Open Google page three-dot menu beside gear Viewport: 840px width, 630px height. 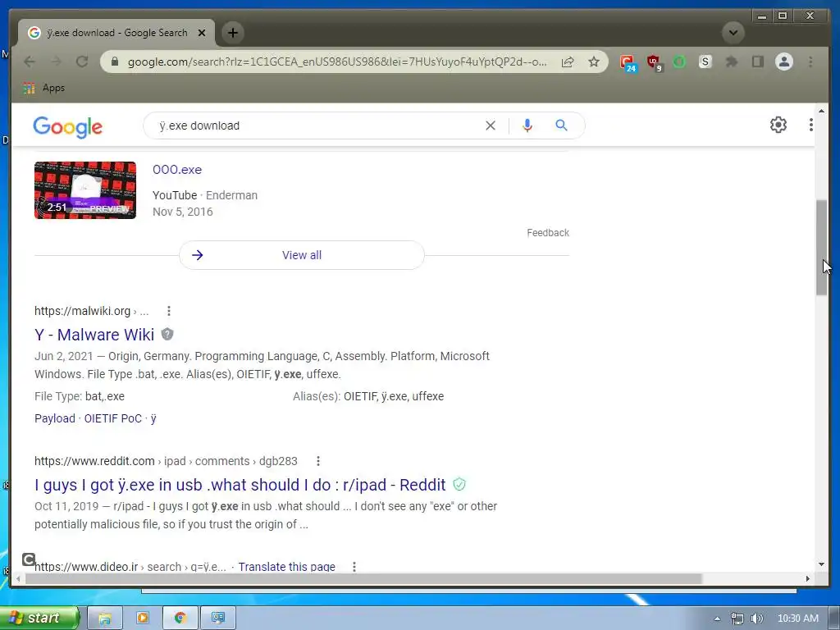click(811, 125)
